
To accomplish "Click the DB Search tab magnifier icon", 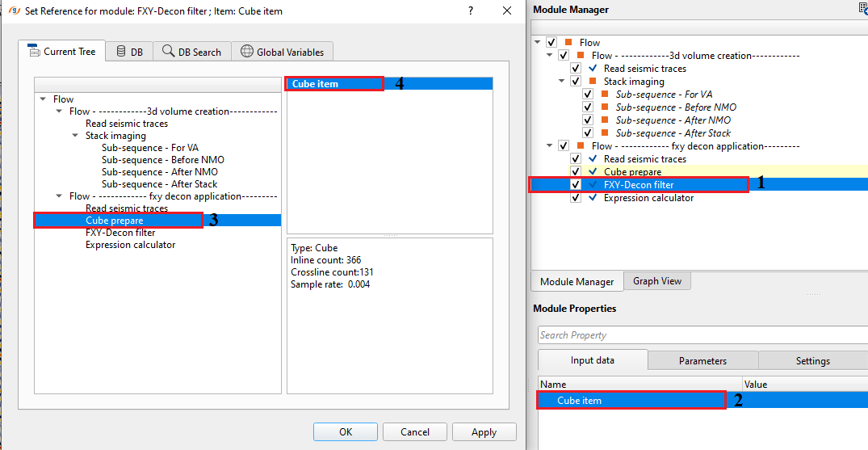I will (168, 52).
